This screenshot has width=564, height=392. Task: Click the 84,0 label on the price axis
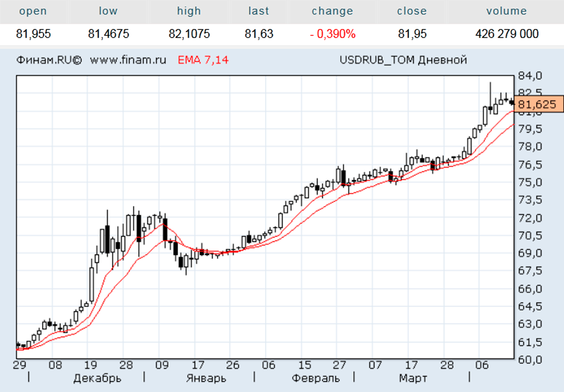(x=530, y=76)
